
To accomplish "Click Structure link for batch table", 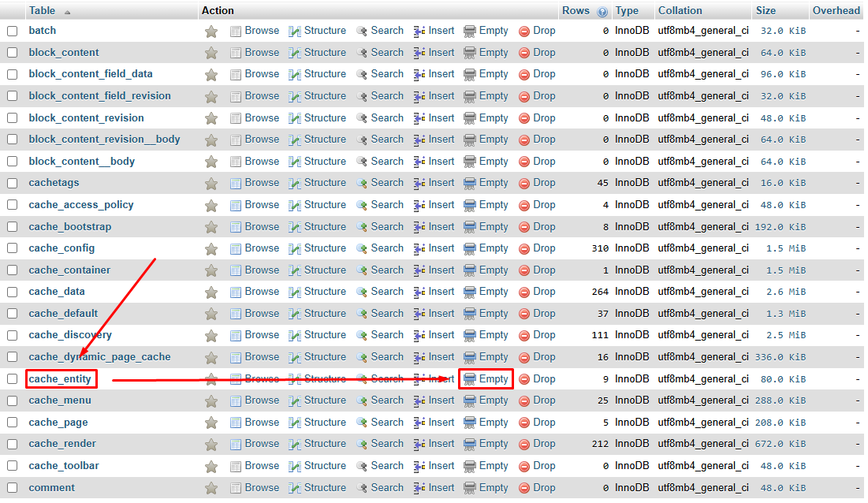I will coord(325,31).
